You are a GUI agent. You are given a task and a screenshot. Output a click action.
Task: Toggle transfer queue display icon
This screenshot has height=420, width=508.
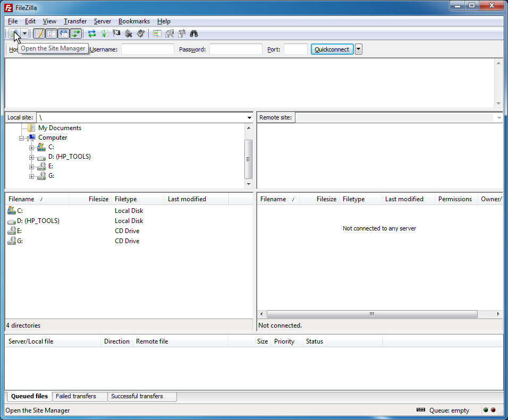pyautogui.click(x=76, y=33)
